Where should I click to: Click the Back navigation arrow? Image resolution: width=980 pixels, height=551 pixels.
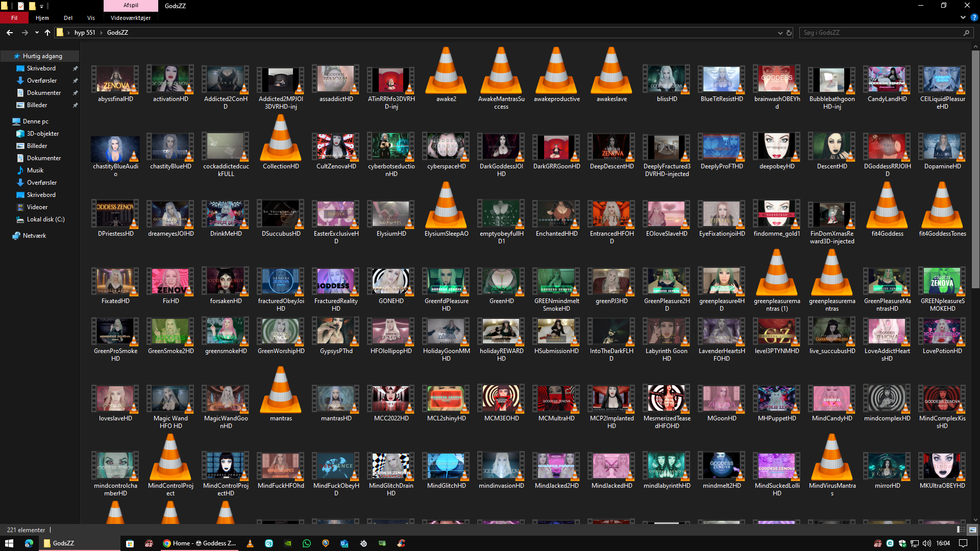point(10,32)
